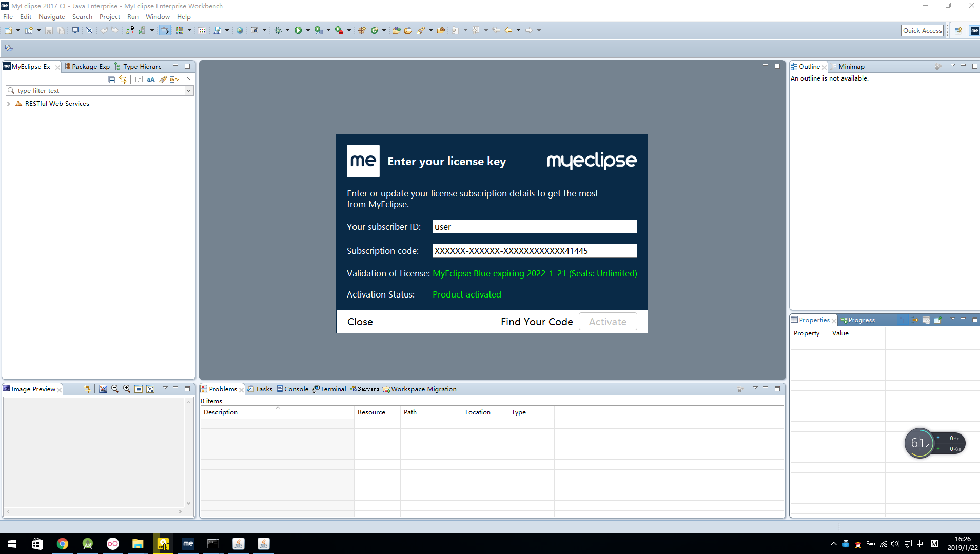
Task: Open the filter text history dropdown
Action: [x=188, y=91]
